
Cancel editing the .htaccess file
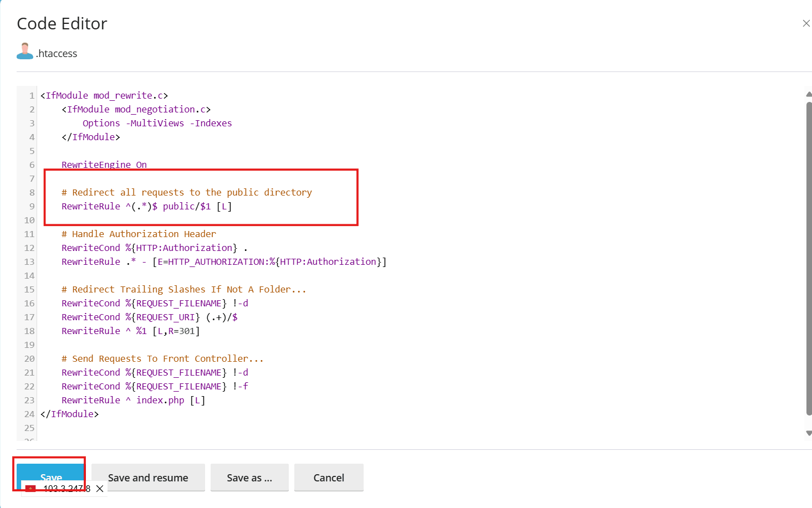pos(329,477)
